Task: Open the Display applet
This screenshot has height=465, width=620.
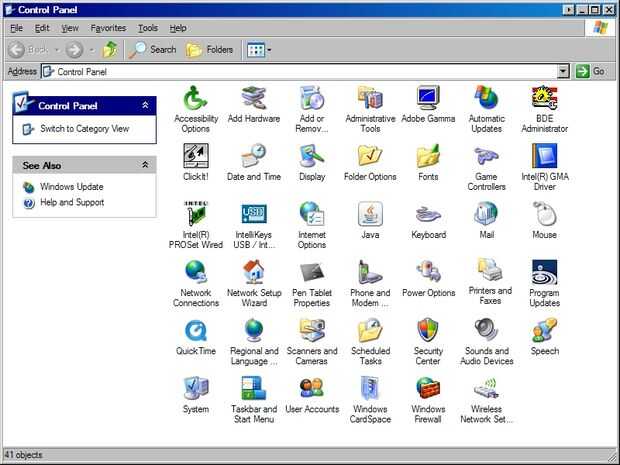Action: [x=312, y=156]
